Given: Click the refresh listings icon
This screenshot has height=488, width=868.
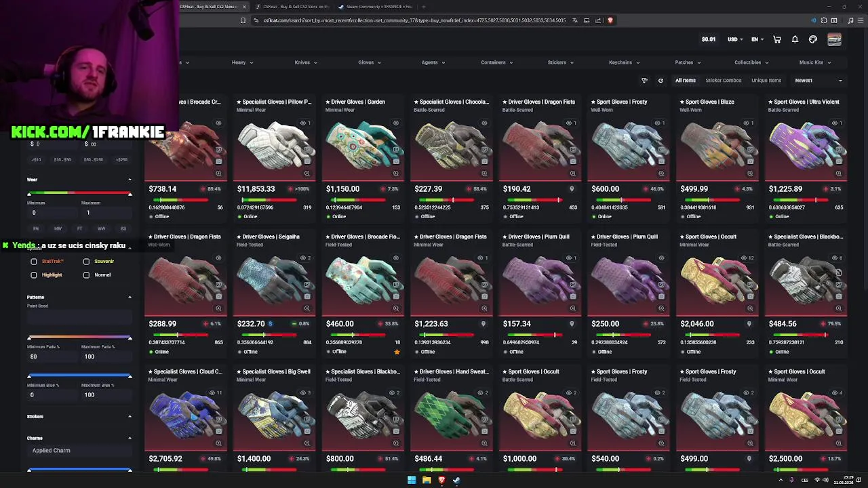Looking at the screenshot, I should coord(660,81).
